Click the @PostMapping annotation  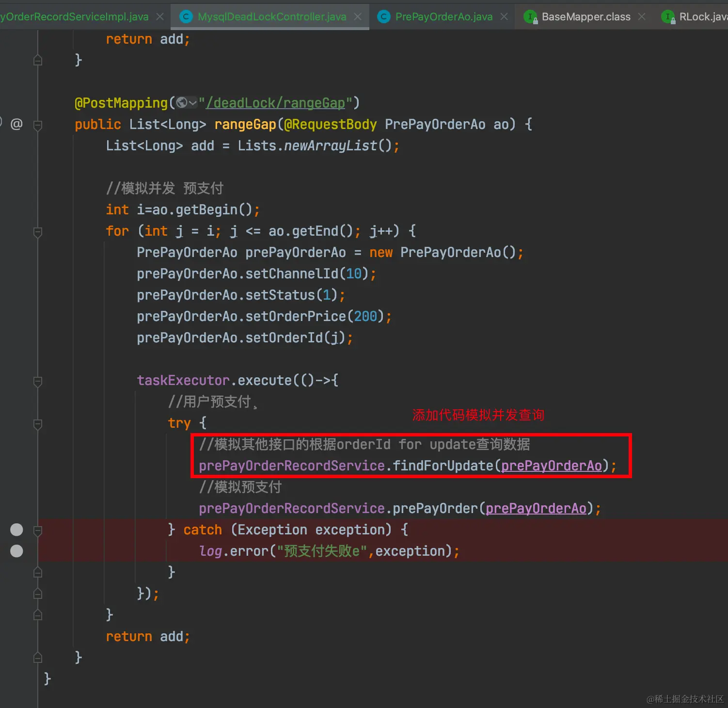(x=121, y=103)
